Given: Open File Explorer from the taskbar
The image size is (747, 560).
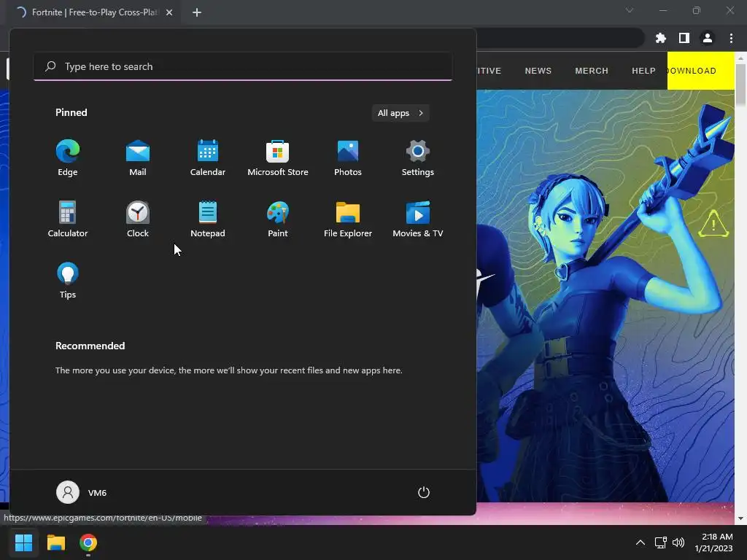Looking at the screenshot, I should click(x=55, y=542).
